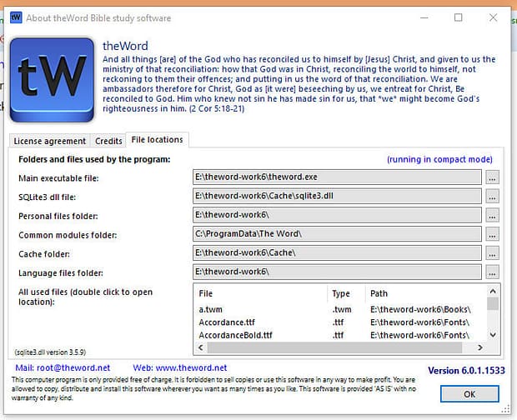
Task: Sort the list by Path column header
Action: point(380,293)
